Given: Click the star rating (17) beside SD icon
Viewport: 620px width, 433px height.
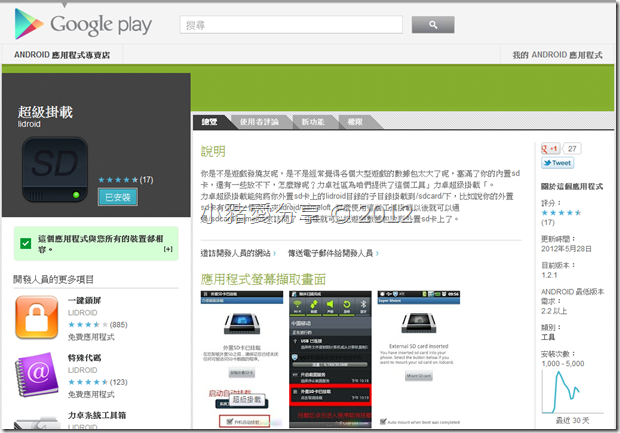Looking at the screenshot, I should (x=126, y=180).
